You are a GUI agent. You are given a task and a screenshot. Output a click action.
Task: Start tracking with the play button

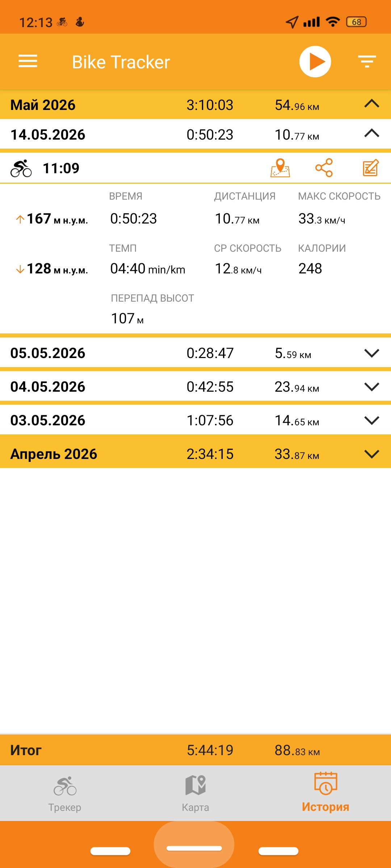coord(315,61)
